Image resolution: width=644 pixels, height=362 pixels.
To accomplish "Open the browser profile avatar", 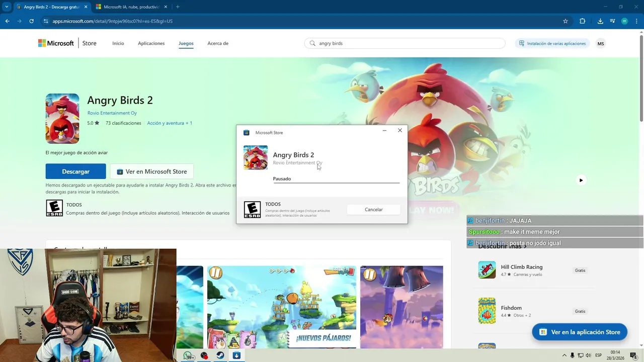I will (624, 21).
